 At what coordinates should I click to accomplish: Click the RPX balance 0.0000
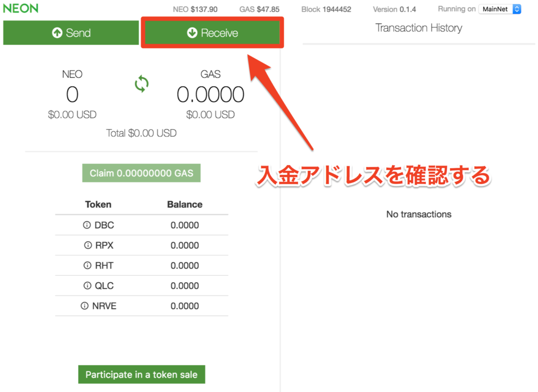point(184,245)
